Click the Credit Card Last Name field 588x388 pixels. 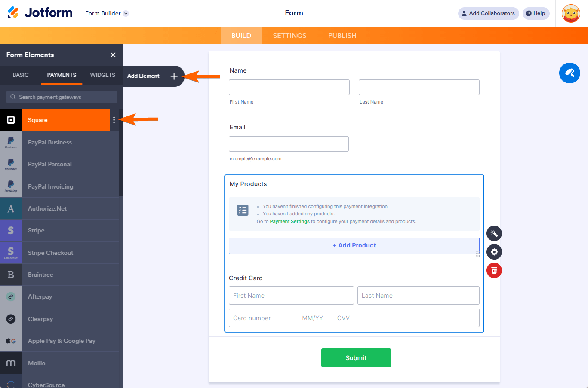coord(419,296)
